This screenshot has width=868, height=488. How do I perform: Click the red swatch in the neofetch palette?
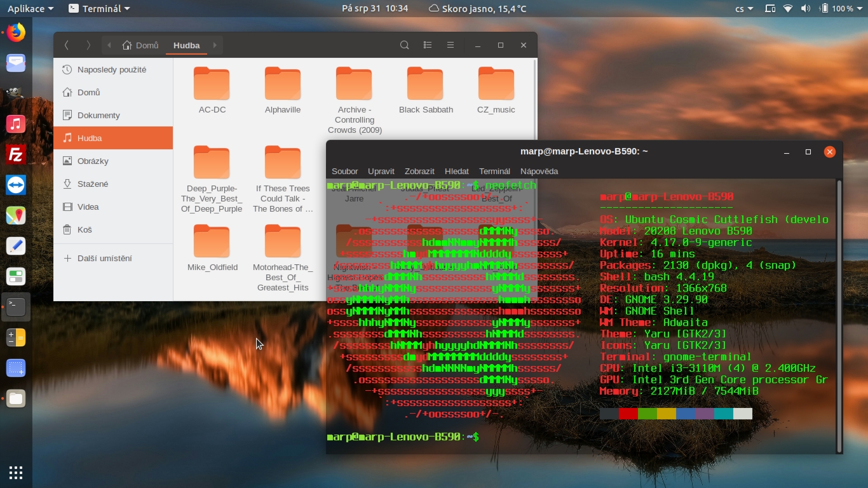[x=628, y=413]
